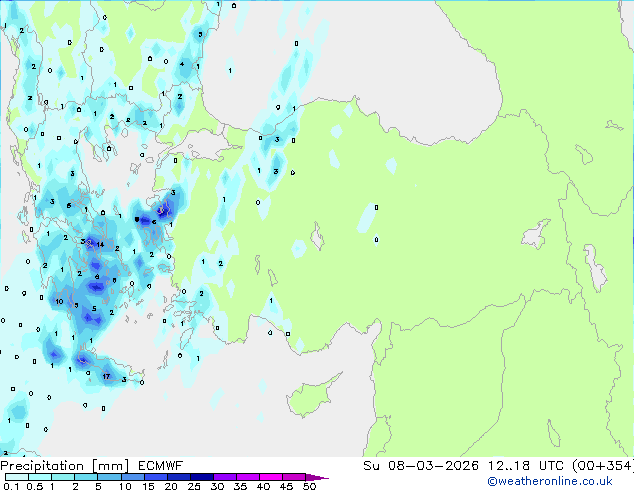Click the '25' legend scale label

click(194, 486)
